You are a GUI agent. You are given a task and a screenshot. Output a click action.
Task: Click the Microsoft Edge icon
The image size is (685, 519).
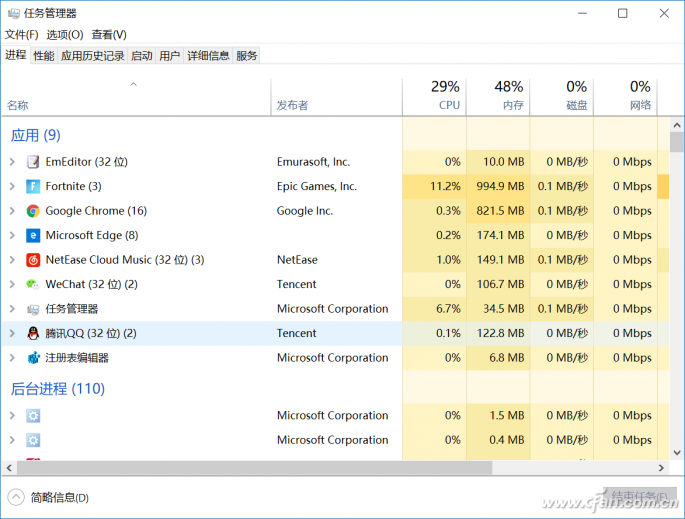point(33,235)
